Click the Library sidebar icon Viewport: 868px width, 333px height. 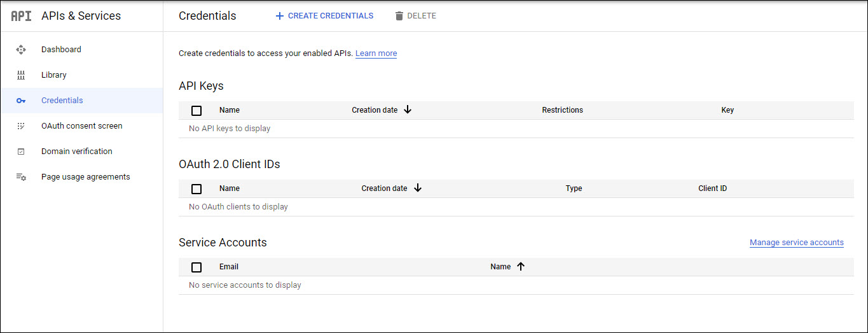click(21, 75)
